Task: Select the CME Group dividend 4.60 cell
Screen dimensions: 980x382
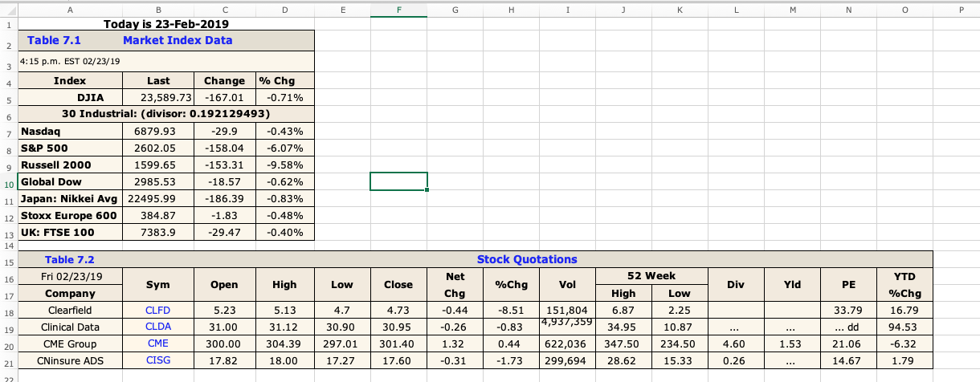Action: pos(735,344)
